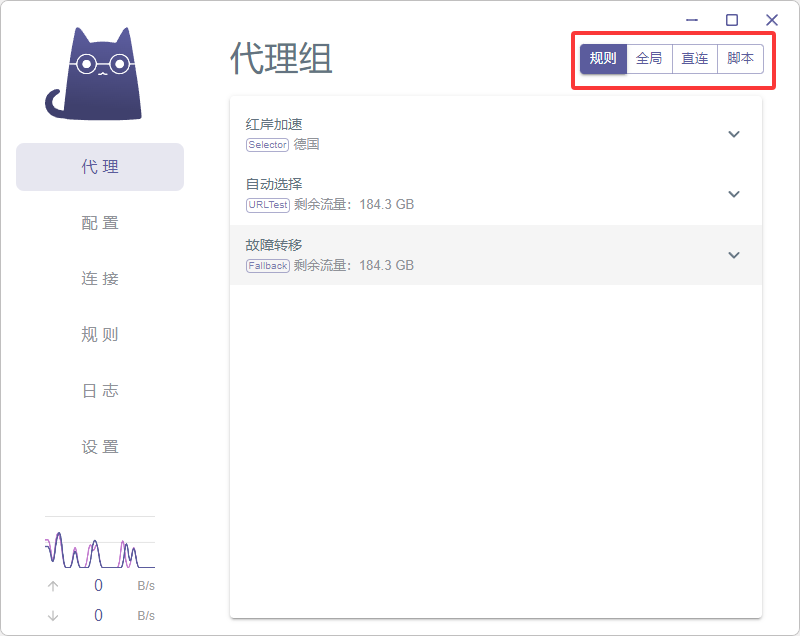This screenshot has width=800, height=636.
Task: Open the 日志 (Logs) sidebar page
Action: (99, 391)
